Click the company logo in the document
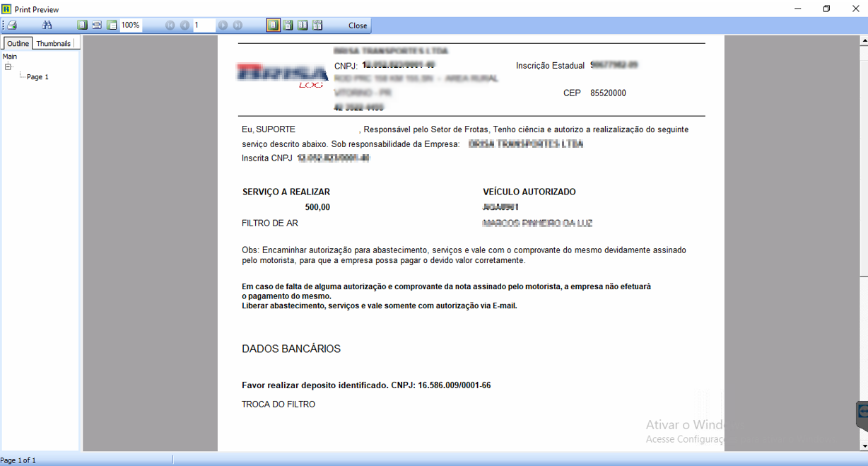Viewport: 868px width, 466px height. 282,76
